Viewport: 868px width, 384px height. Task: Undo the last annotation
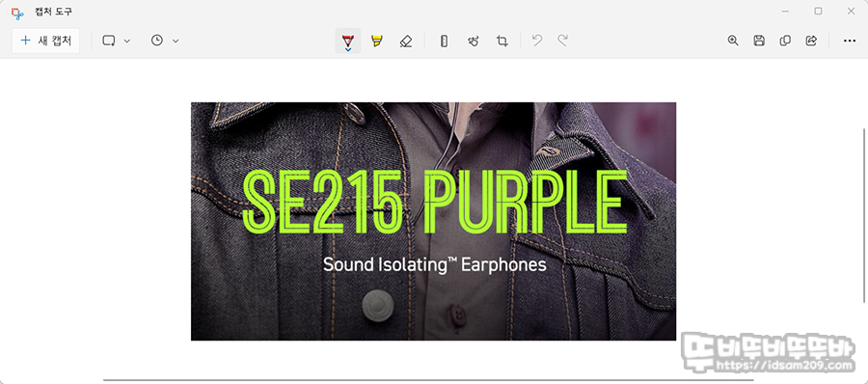[536, 41]
